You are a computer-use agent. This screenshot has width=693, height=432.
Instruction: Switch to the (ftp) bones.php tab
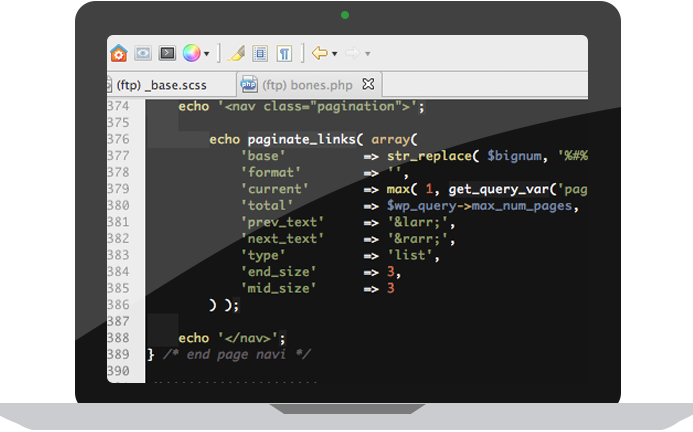[x=307, y=85]
